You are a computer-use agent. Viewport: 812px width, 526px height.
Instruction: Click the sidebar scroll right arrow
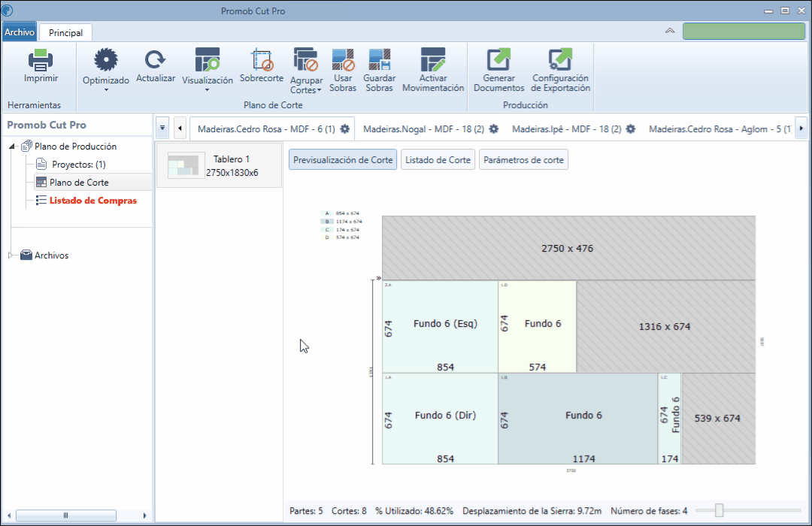[144, 515]
